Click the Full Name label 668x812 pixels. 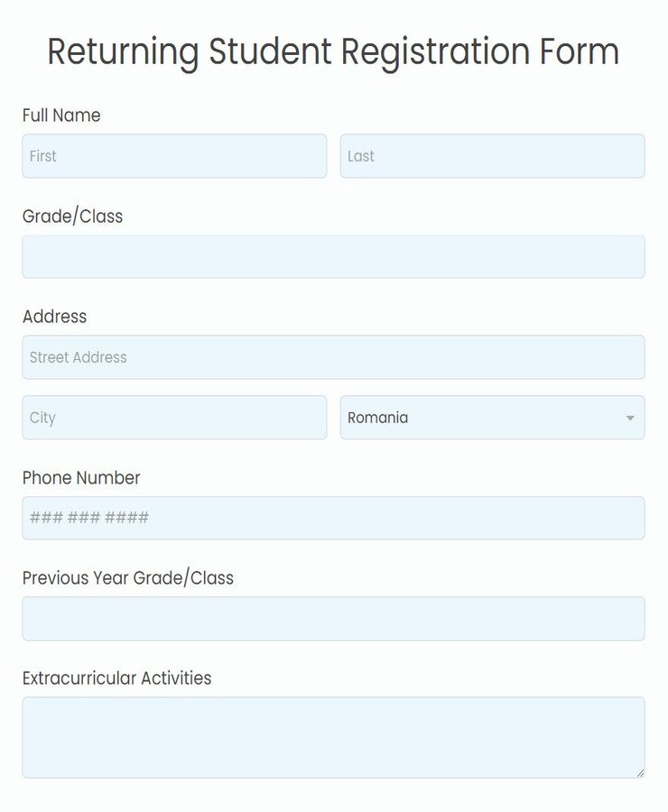point(61,115)
